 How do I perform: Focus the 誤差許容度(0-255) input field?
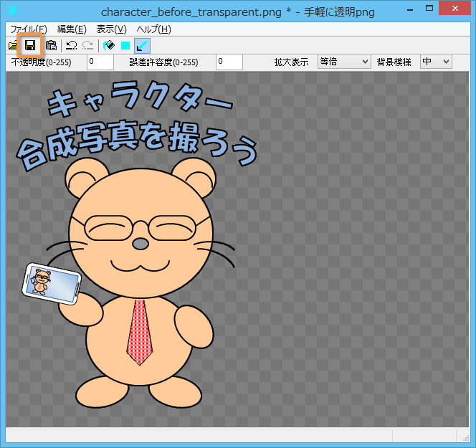click(229, 62)
